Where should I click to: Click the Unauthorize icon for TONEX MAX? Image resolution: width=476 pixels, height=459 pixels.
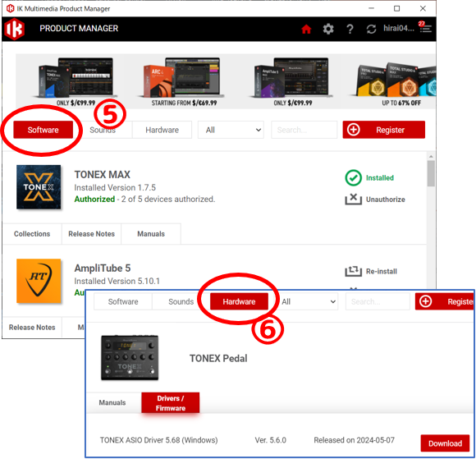tap(353, 199)
